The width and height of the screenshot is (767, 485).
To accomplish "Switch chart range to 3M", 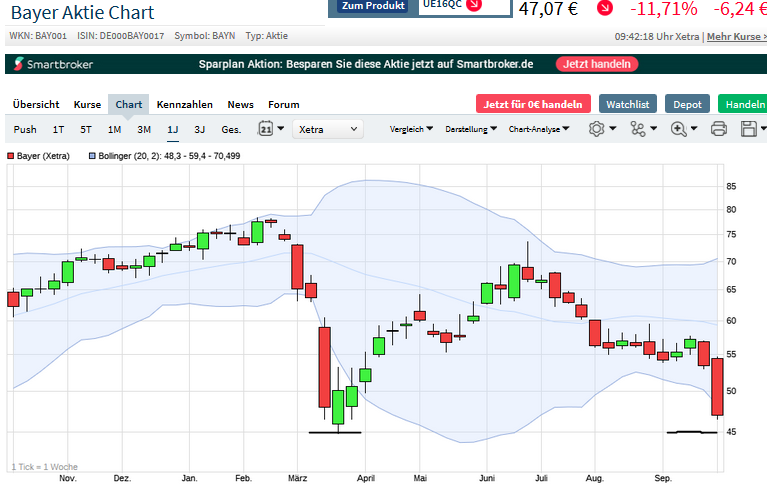I will coord(144,129).
